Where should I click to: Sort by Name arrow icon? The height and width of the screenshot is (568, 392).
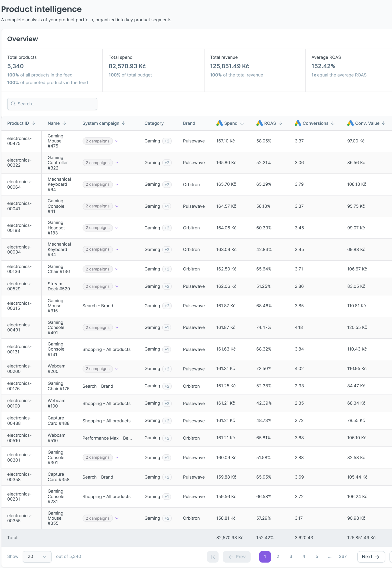tap(64, 123)
